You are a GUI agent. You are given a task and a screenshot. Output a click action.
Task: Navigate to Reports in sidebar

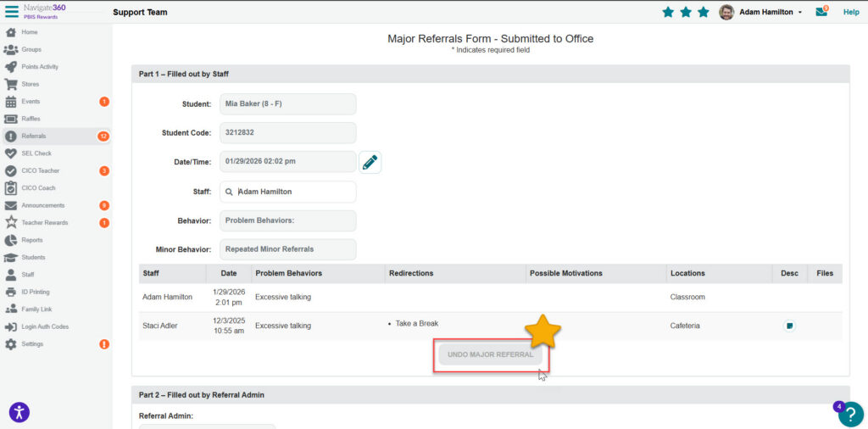(x=32, y=240)
